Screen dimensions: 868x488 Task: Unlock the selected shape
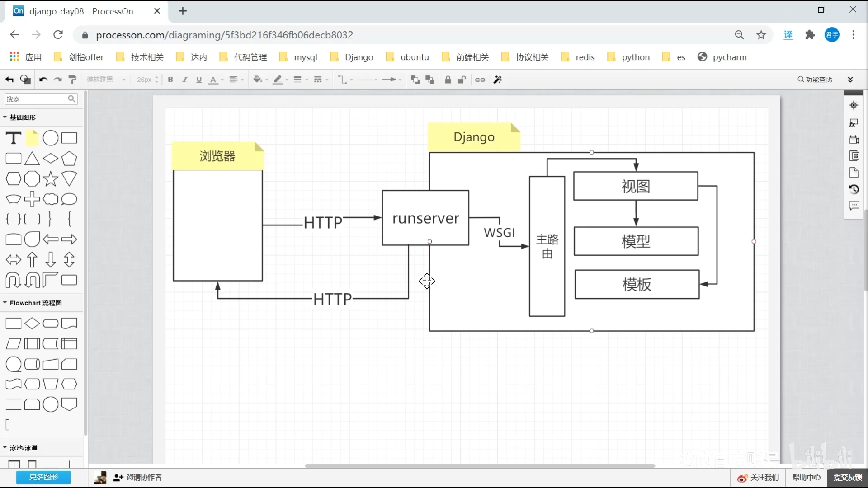tap(462, 80)
